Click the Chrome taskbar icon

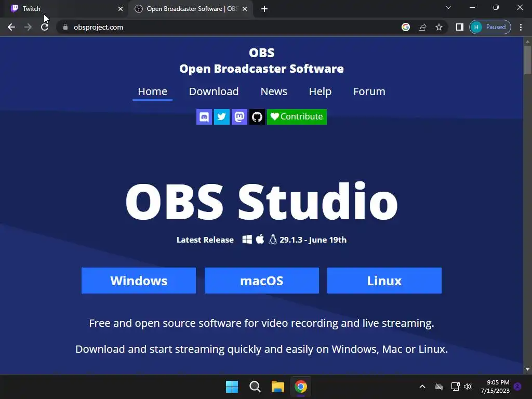pyautogui.click(x=301, y=387)
